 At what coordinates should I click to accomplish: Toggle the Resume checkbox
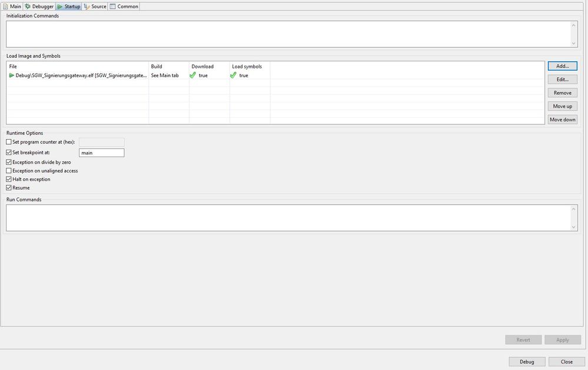[x=9, y=187]
